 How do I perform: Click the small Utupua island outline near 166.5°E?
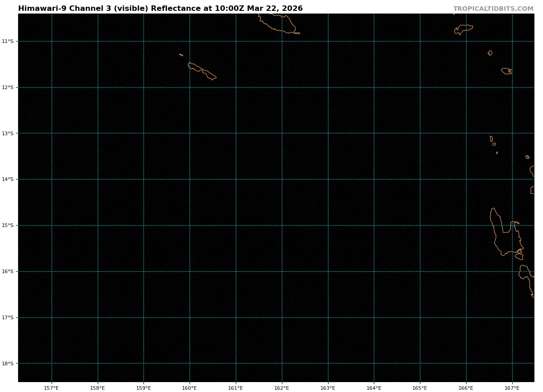coord(490,53)
